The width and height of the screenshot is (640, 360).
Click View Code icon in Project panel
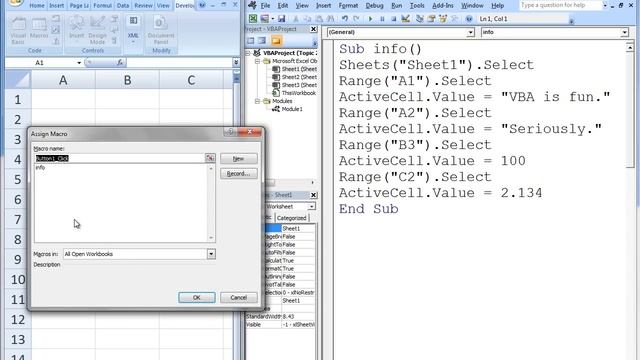(251, 41)
